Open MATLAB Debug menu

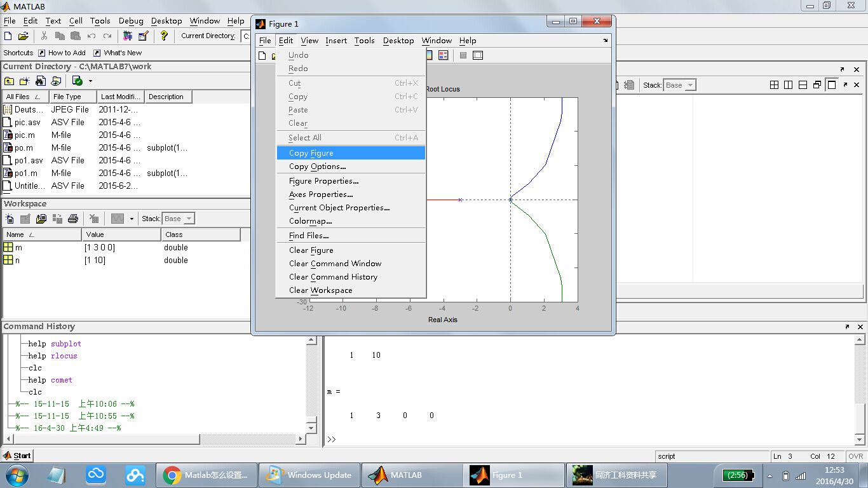pos(131,21)
